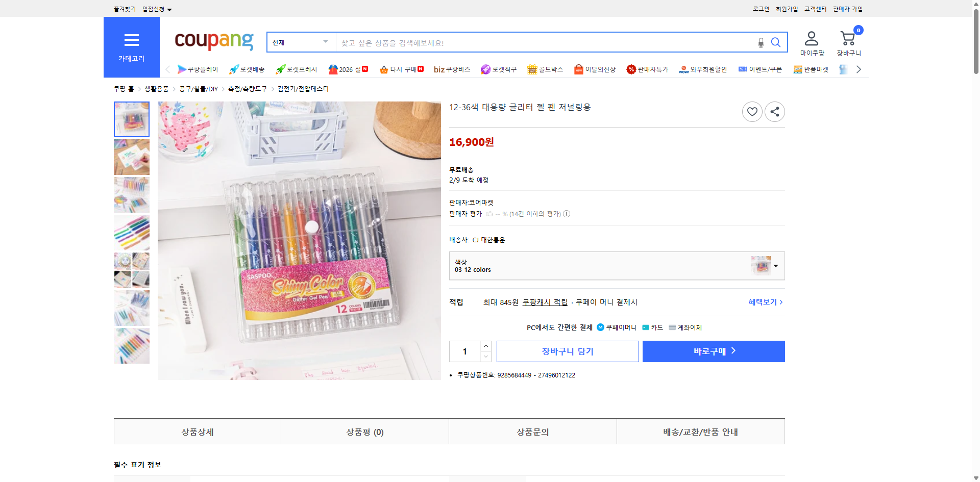The image size is (980, 482).
Task: Select the 로켓배송 navigation icon
Action: [247, 69]
